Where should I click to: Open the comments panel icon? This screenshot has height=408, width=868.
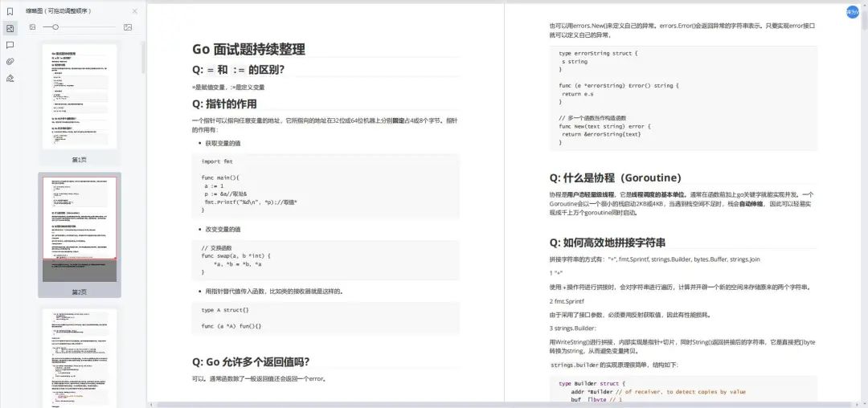coord(10,45)
